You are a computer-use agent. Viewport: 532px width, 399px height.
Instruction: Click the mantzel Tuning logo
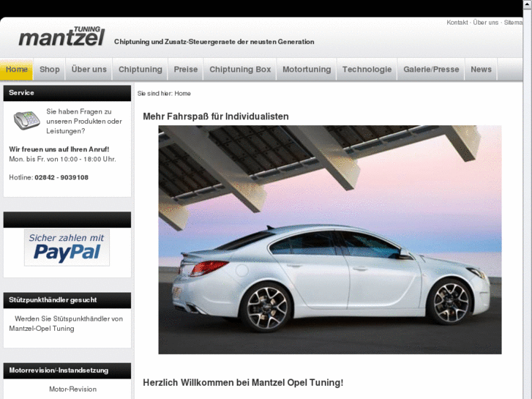coord(61,36)
